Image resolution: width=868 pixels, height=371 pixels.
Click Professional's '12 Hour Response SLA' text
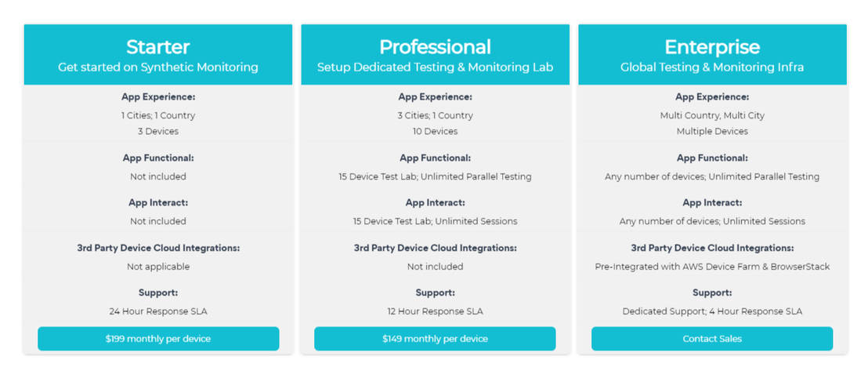point(435,311)
